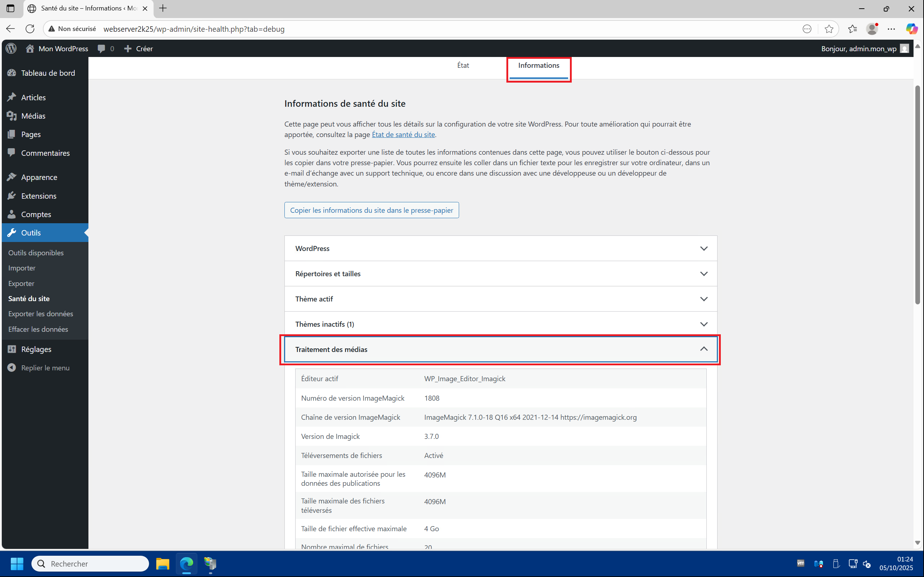Open the Extensions plugin menu
924x577 pixels.
click(39, 196)
